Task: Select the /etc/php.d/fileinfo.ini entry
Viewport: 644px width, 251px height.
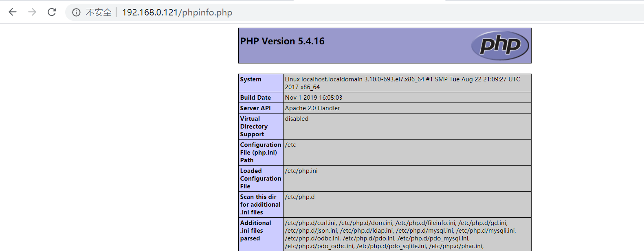Action: click(426, 223)
